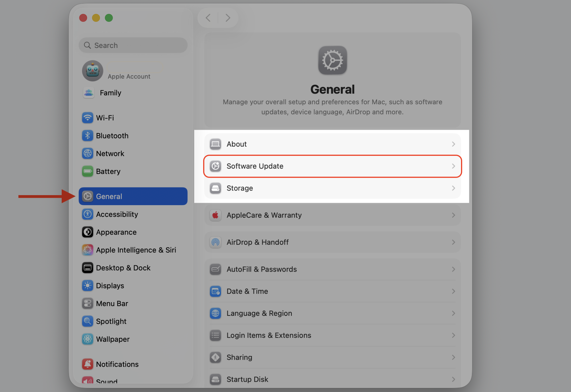Click the About laptop icon
Image resolution: width=571 pixels, height=392 pixels.
[215, 144]
